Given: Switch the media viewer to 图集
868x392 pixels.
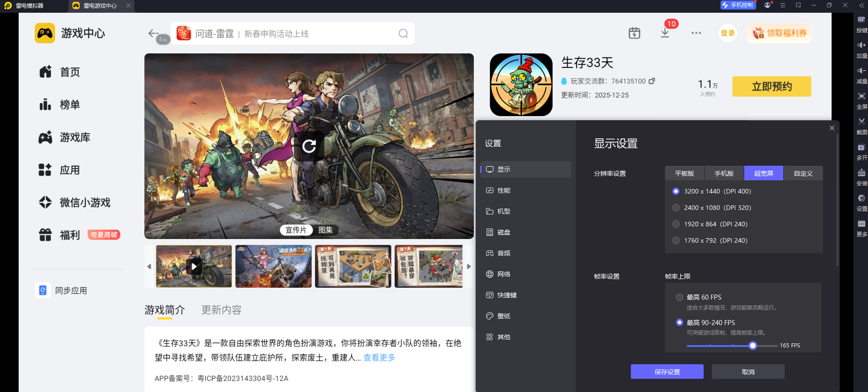Looking at the screenshot, I should (x=325, y=230).
